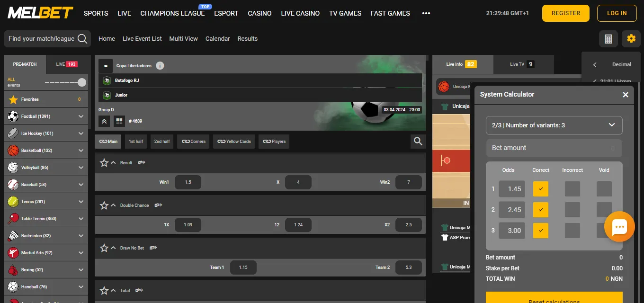Mark the 2.45 odd as Incorrect

[572, 210]
